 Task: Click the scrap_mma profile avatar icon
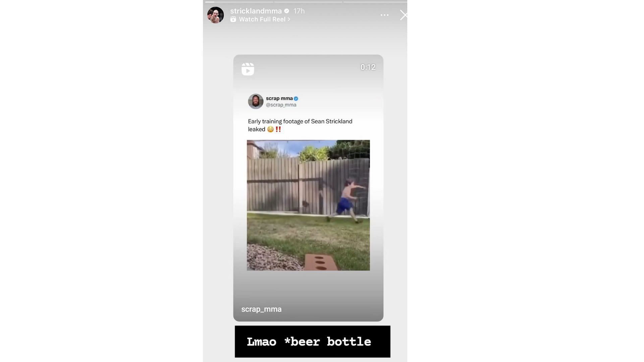pos(255,101)
